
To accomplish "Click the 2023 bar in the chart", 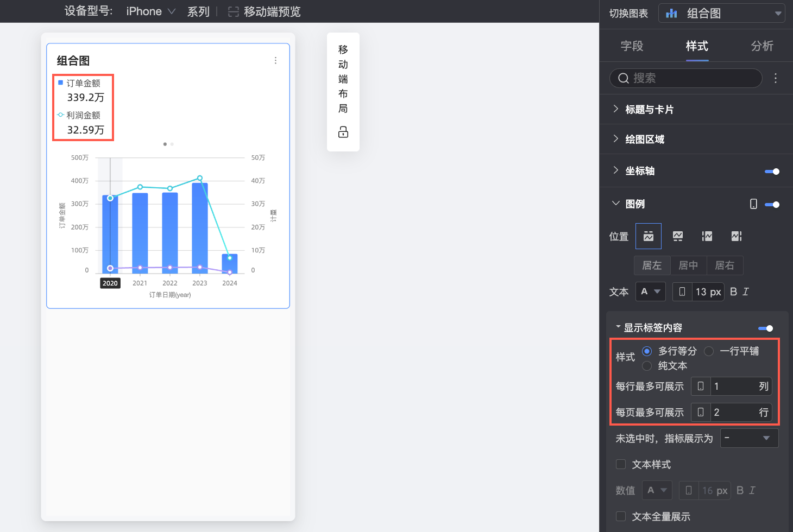I will pyautogui.click(x=200, y=228).
